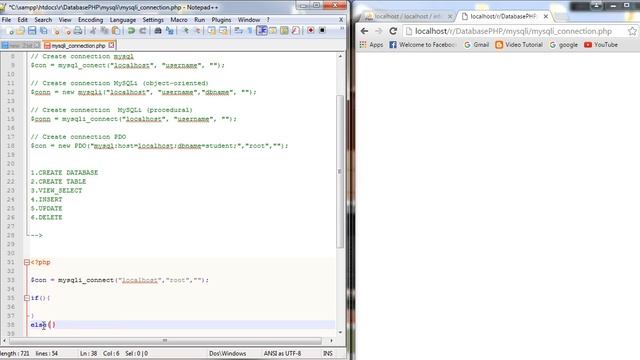
Task: Toggle synchronized vertical scrolling icon
Action: [211, 31]
